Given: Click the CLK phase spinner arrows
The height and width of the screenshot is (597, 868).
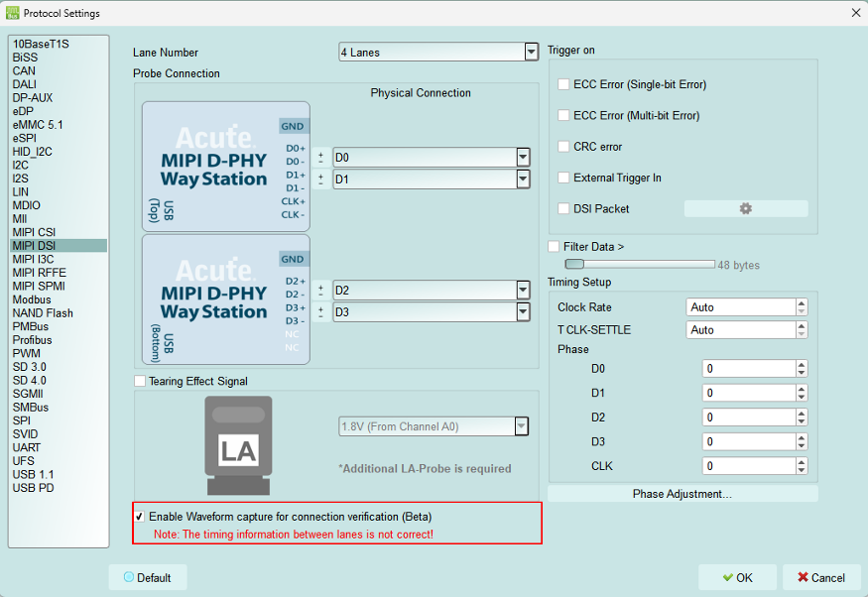Looking at the screenshot, I should [802, 466].
